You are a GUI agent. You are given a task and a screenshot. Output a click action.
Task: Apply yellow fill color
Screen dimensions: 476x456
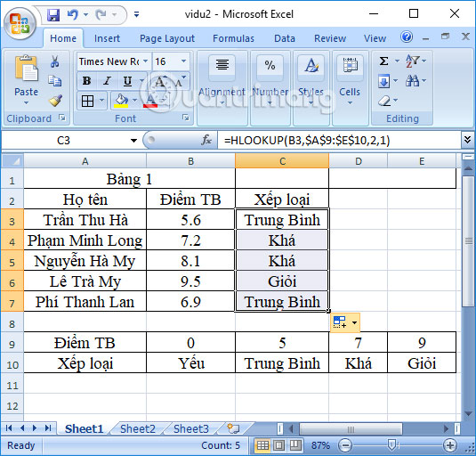coord(121,101)
